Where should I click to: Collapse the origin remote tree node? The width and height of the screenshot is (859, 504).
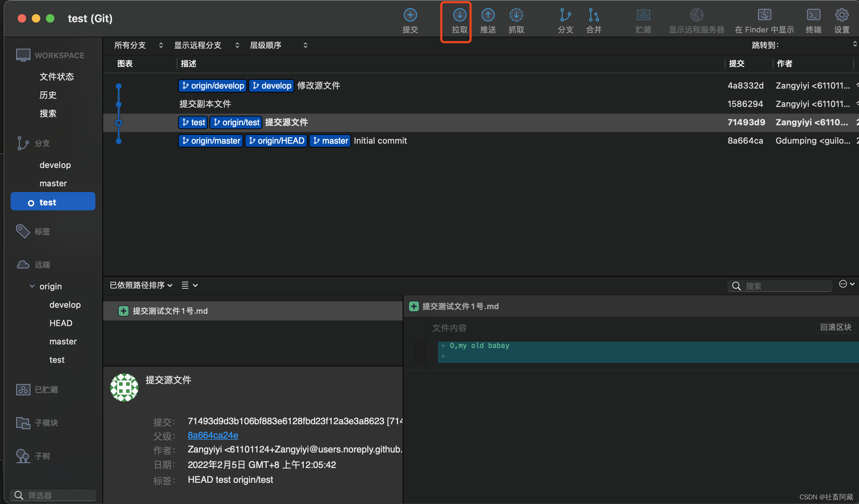point(32,286)
